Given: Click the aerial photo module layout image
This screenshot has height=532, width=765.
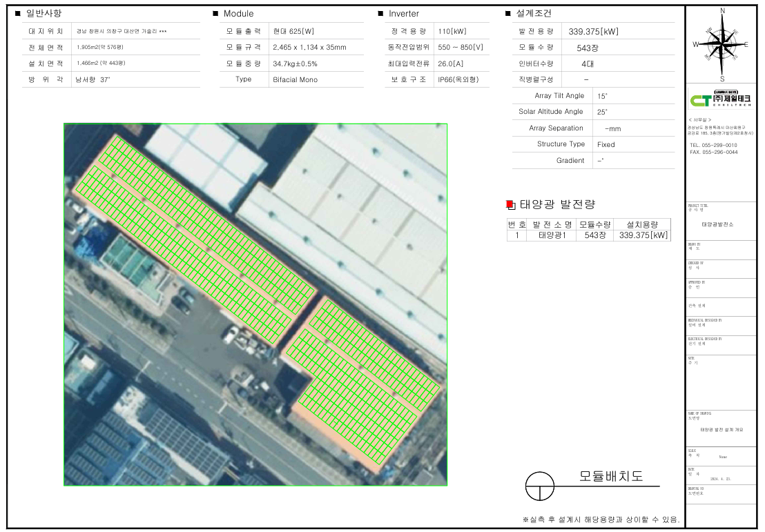Looking at the screenshot, I should pos(255,304).
